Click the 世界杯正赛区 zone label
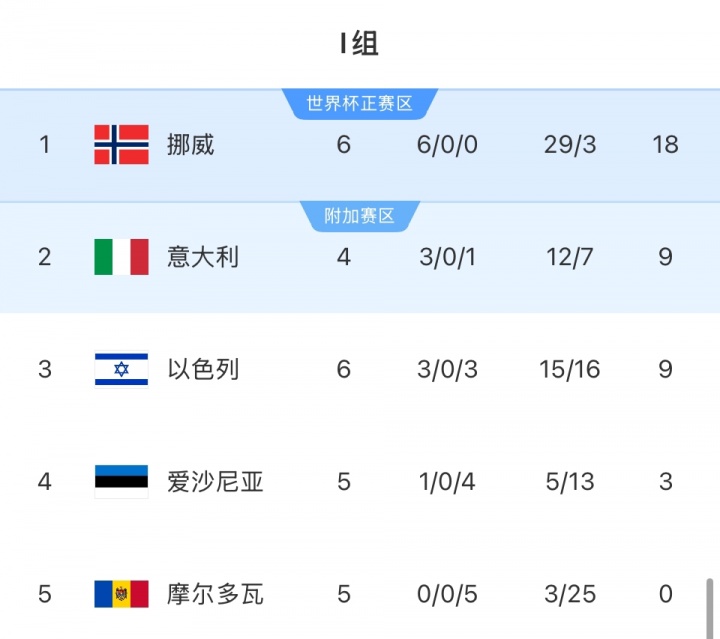Image resolution: width=720 pixels, height=639 pixels. tap(360, 103)
